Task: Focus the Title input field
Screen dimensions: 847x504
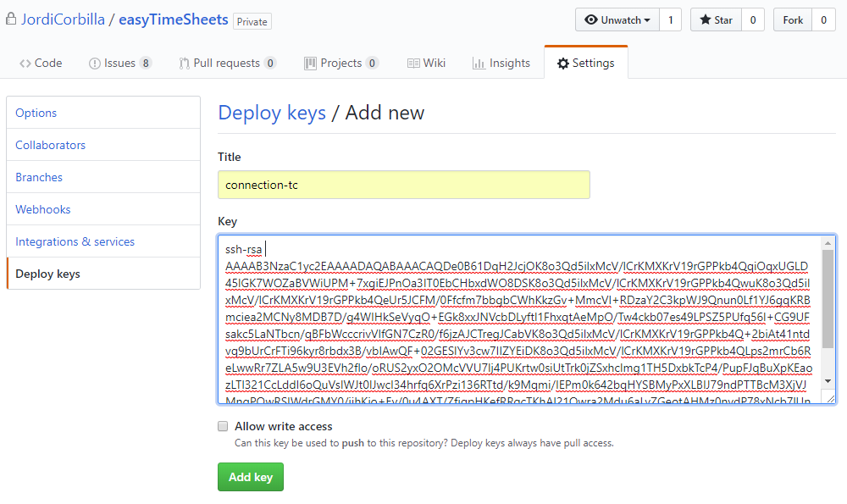Action: 403,185
